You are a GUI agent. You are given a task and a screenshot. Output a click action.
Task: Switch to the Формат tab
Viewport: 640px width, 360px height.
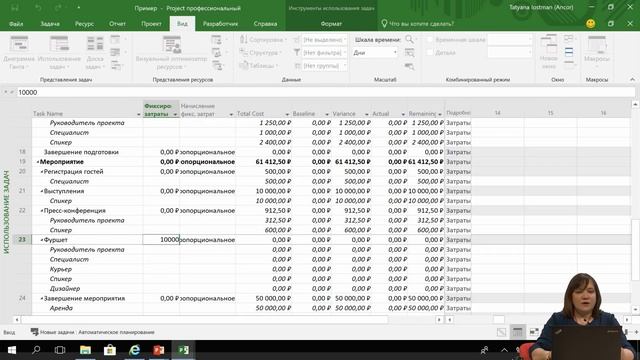click(331, 24)
